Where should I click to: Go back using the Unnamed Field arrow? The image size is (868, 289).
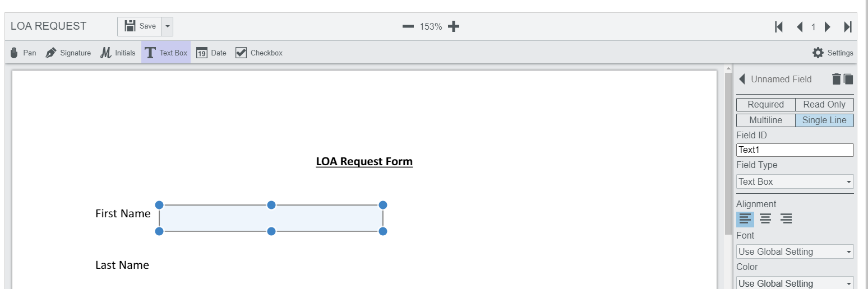pyautogui.click(x=742, y=79)
